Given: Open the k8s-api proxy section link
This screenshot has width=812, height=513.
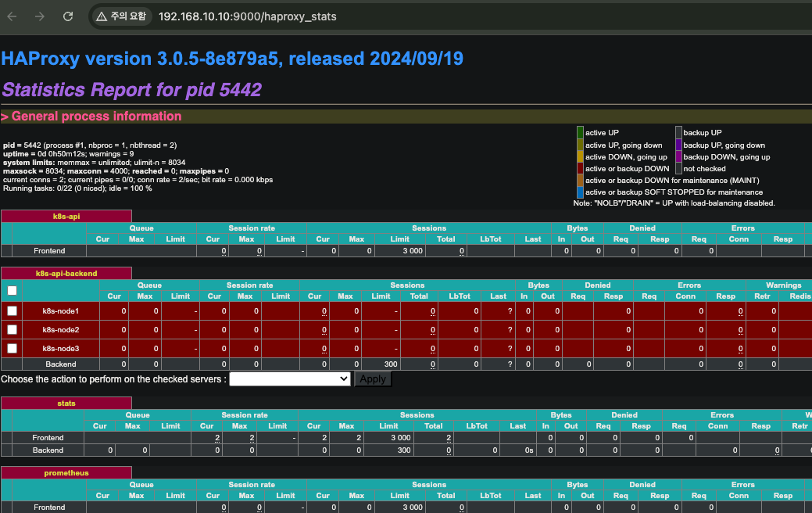Looking at the screenshot, I should [x=66, y=216].
